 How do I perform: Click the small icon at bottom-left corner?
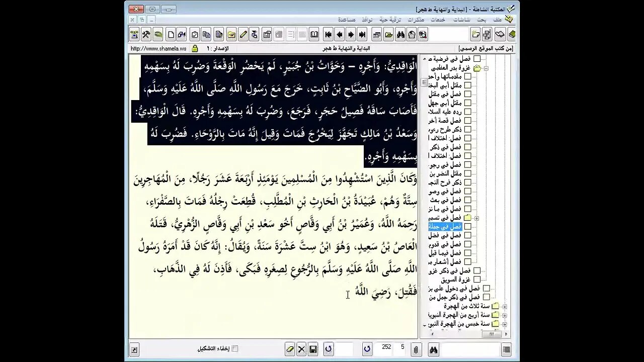[x=134, y=349]
